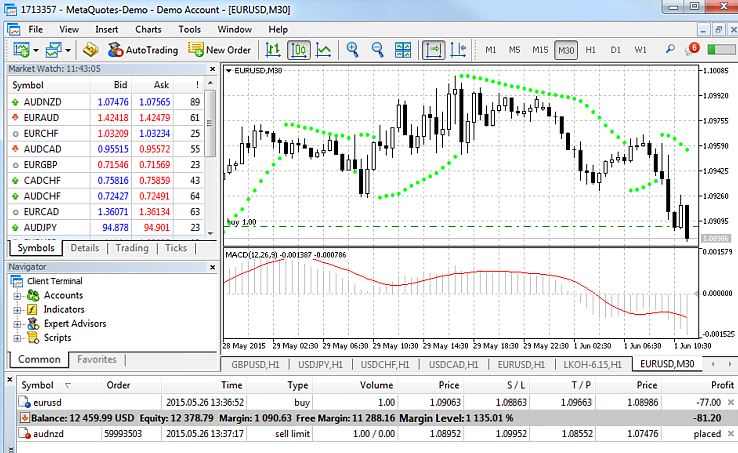Open the File menu
The height and width of the screenshot is (453, 738).
point(35,29)
